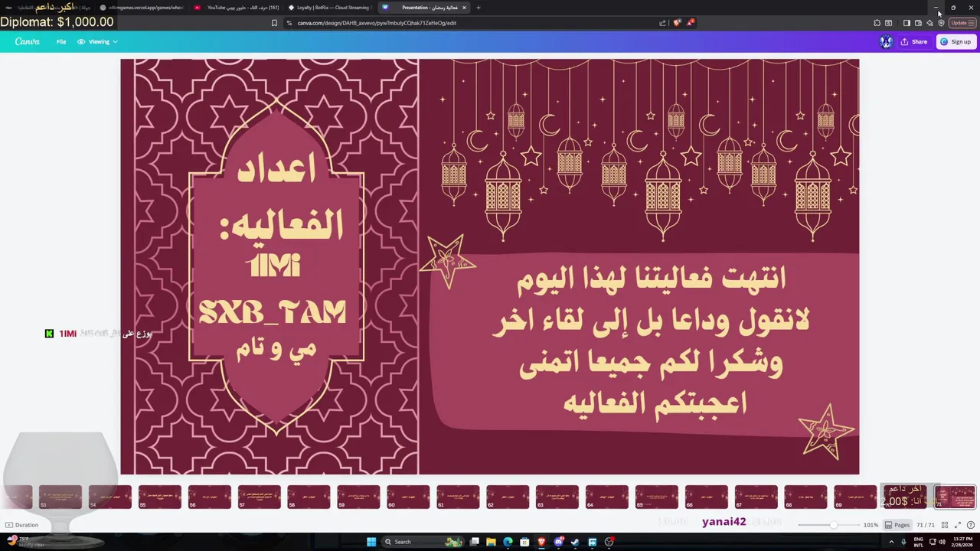Open the Brave Rewards triangle icon
The image size is (980, 551).
[690, 23]
